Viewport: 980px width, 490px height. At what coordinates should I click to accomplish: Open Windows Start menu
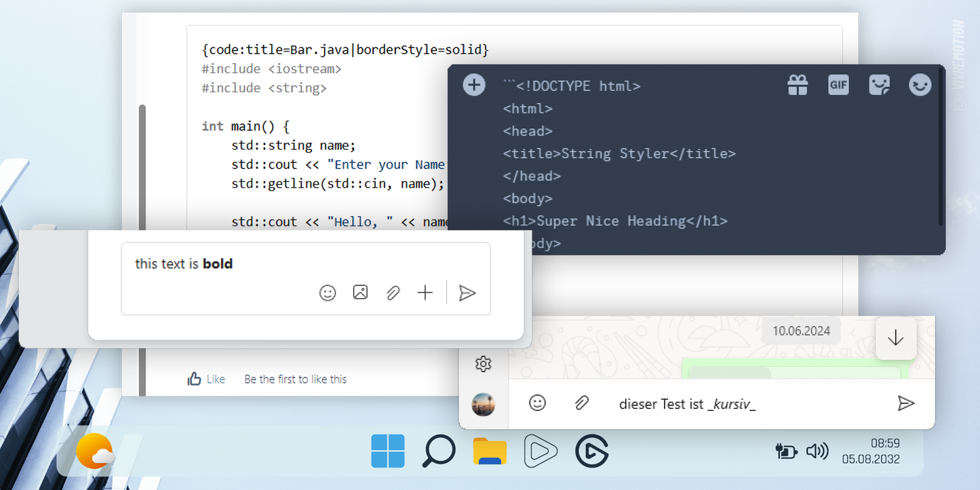click(388, 451)
